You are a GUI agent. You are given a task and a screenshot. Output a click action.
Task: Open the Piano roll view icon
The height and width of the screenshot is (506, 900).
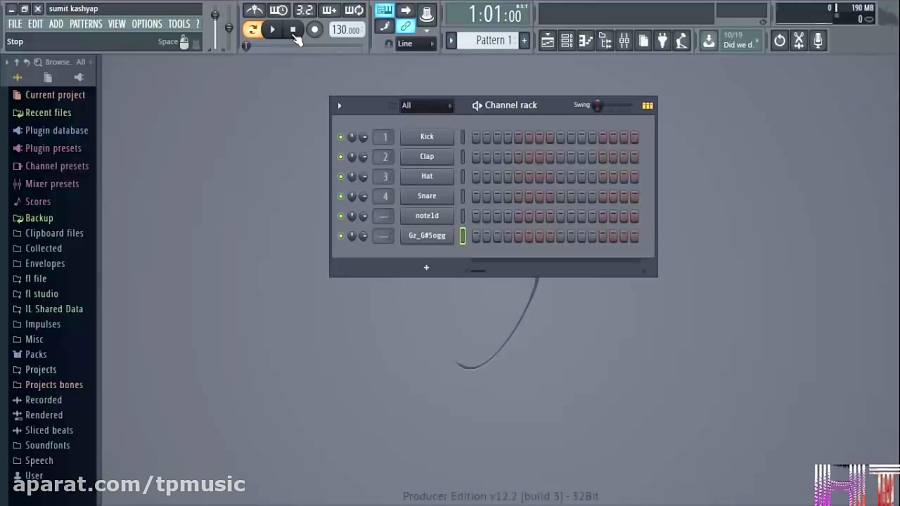click(585, 41)
